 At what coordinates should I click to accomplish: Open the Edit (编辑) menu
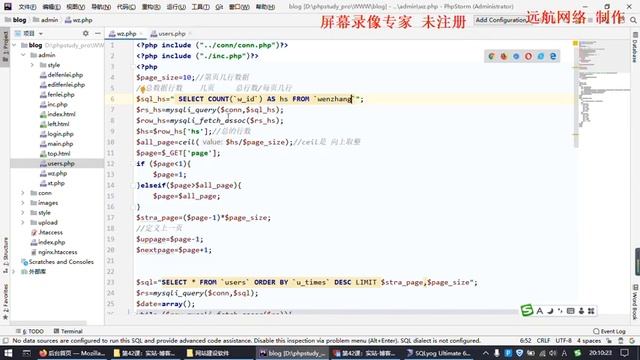pyautogui.click(x=51, y=7)
